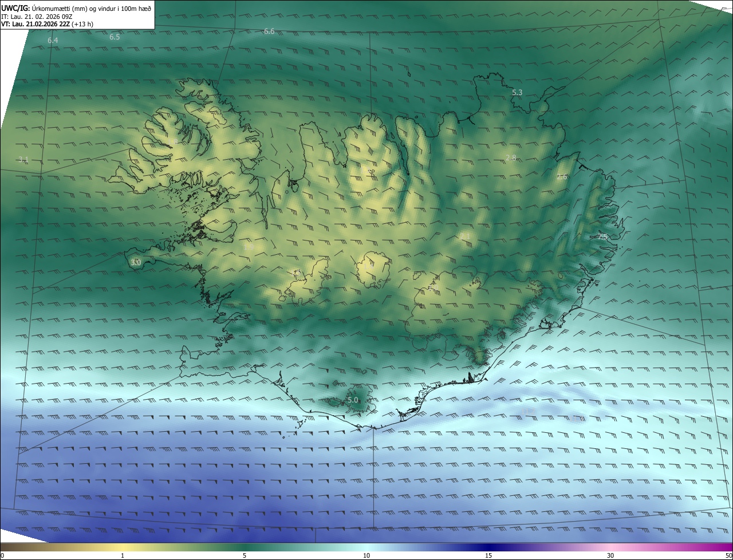Click the 1.9 value label in west Iceland

(x=249, y=247)
